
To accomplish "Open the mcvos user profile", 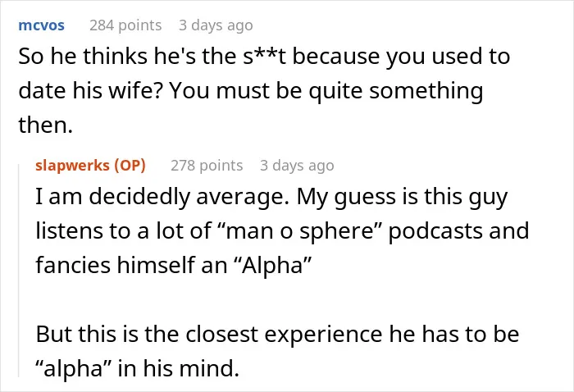I will point(41,25).
